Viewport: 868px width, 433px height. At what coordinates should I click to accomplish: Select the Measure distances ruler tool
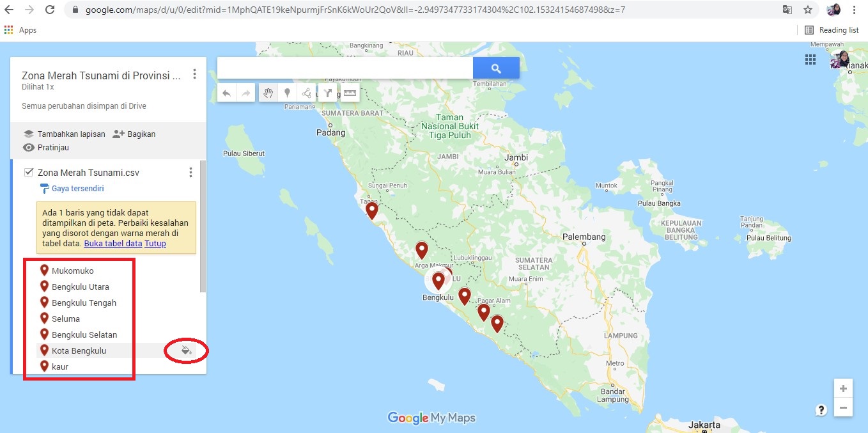click(x=349, y=93)
